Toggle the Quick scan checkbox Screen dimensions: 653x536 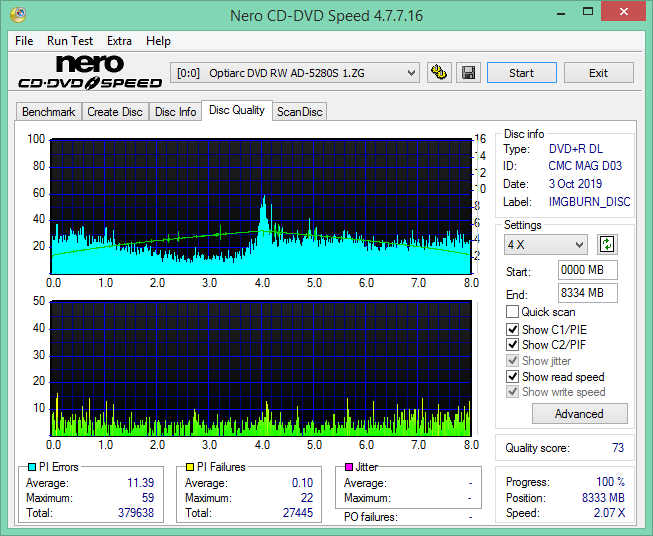pos(512,312)
